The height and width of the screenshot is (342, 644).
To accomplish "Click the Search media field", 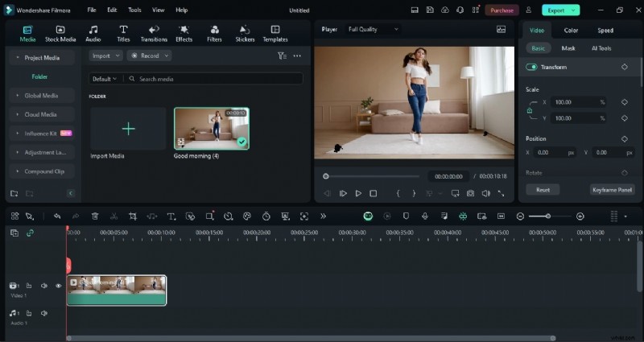I will (x=213, y=79).
